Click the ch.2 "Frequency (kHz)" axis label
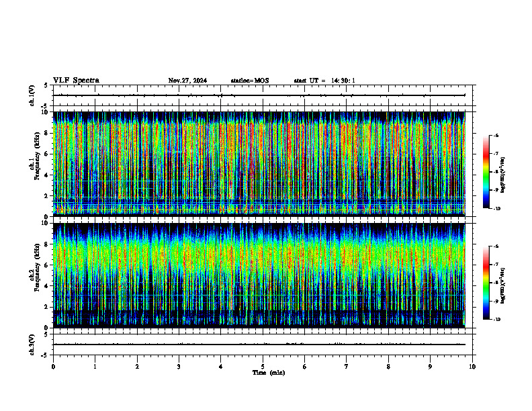The height and width of the screenshot is (411, 532). pyautogui.click(x=37, y=267)
